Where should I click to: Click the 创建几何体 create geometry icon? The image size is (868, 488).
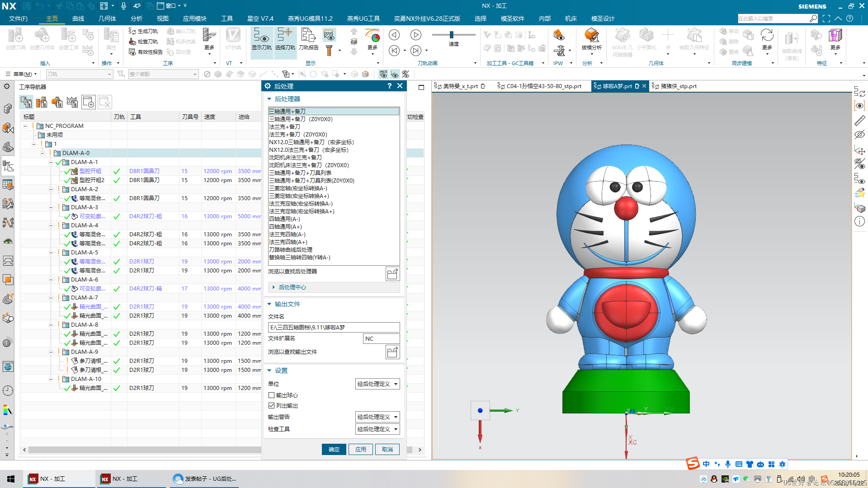42,39
